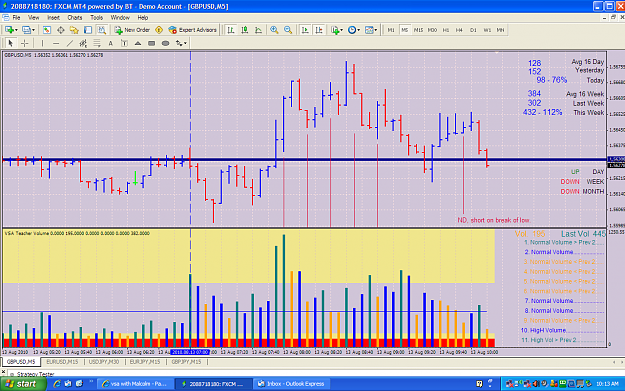Toggle the Strategy Tester magnifier icon
Screen dimensions: 625x391
(x=102, y=30)
